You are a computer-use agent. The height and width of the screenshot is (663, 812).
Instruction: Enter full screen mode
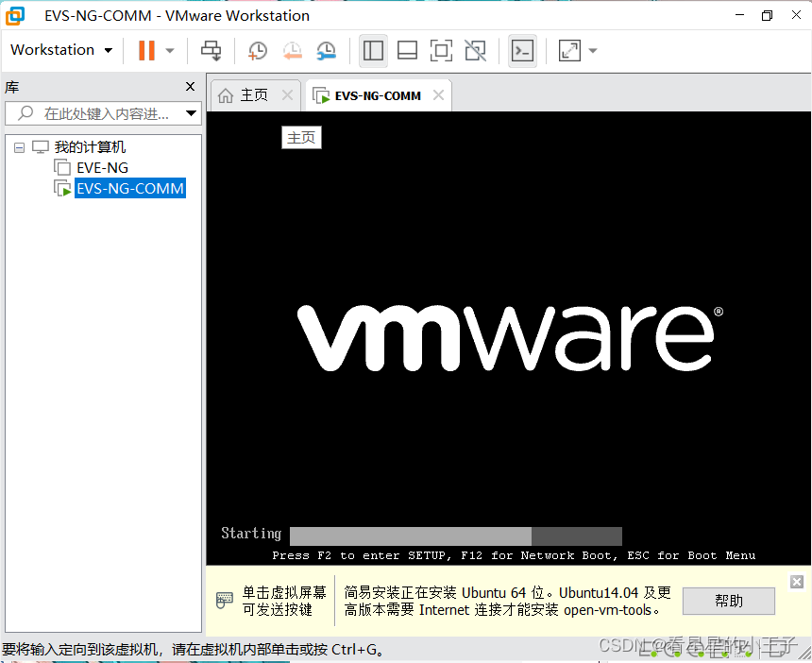click(441, 50)
